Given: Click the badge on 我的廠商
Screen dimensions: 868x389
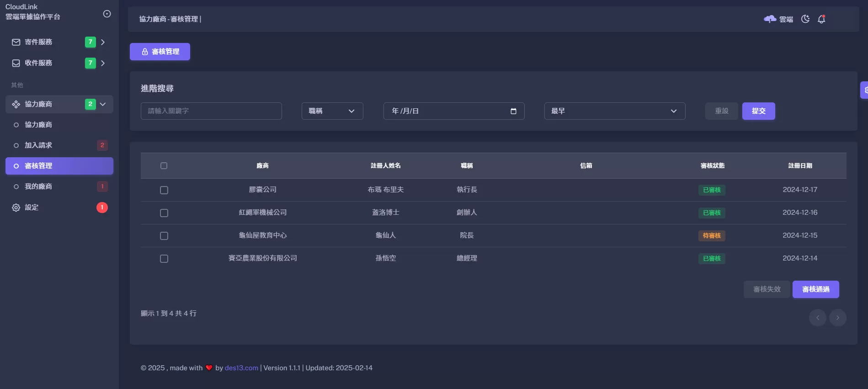Looking at the screenshot, I should 102,187.
